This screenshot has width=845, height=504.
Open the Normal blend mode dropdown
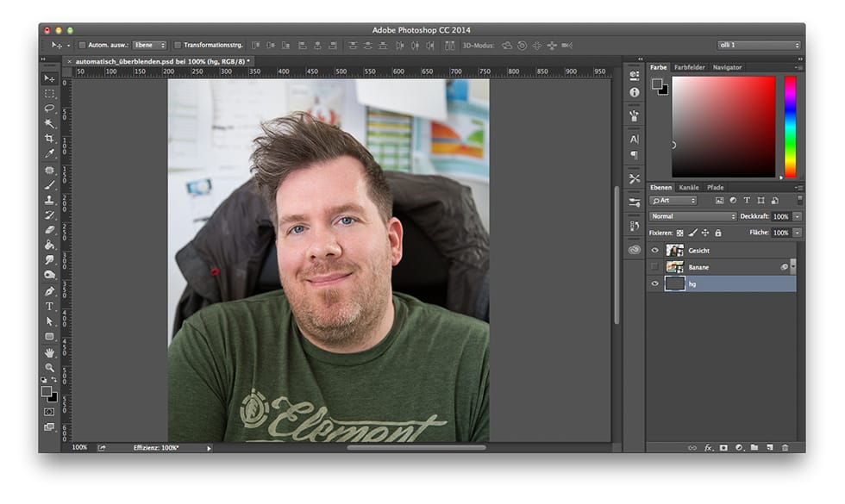point(692,216)
